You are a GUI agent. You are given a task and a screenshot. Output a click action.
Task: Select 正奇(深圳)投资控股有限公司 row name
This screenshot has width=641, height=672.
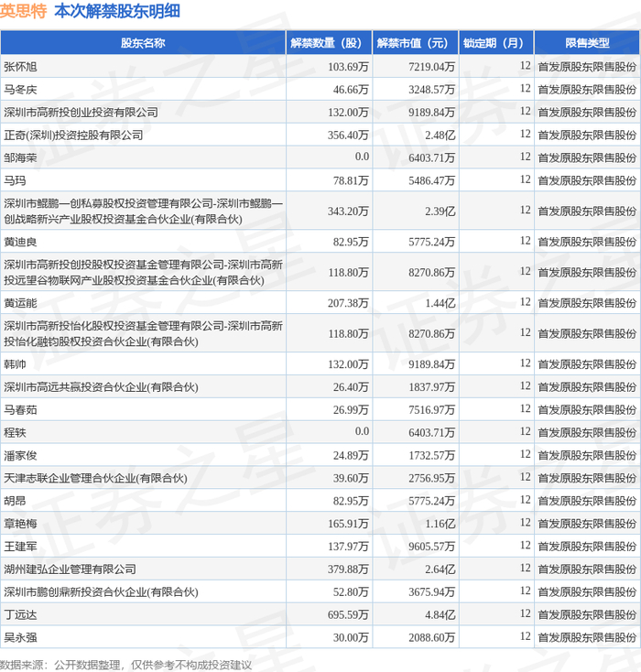pos(73,135)
